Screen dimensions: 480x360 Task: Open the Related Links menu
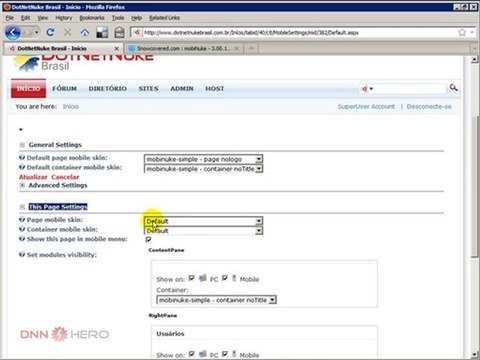[164, 18]
